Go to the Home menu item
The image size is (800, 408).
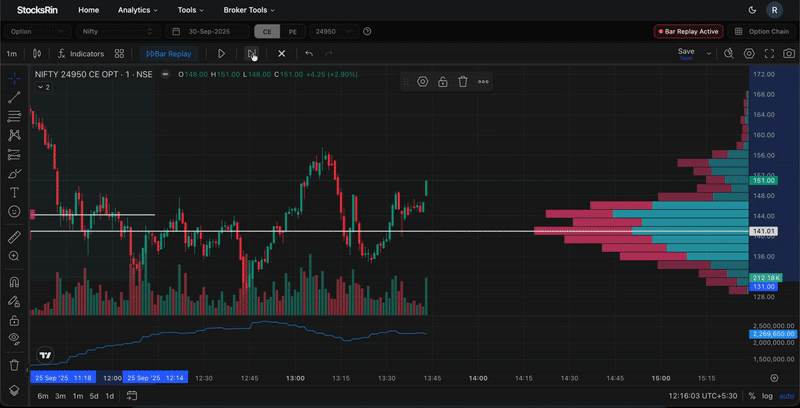[x=89, y=10]
